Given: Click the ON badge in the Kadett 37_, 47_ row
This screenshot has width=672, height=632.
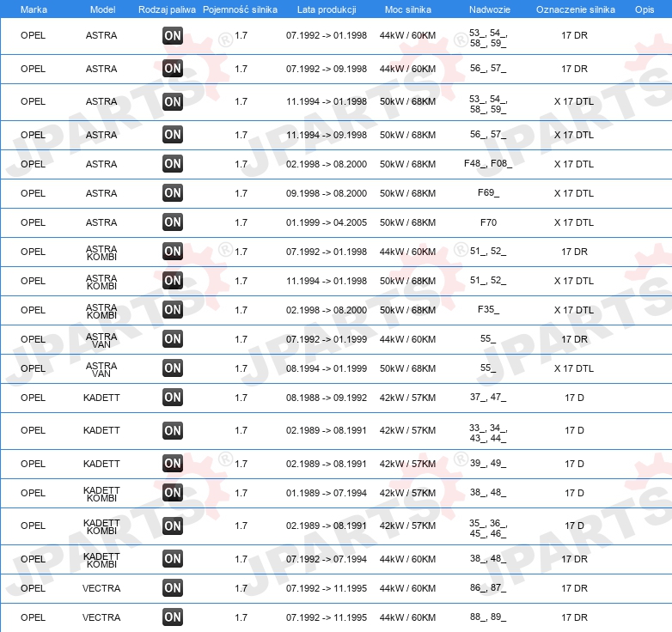Looking at the screenshot, I should pos(173,398).
